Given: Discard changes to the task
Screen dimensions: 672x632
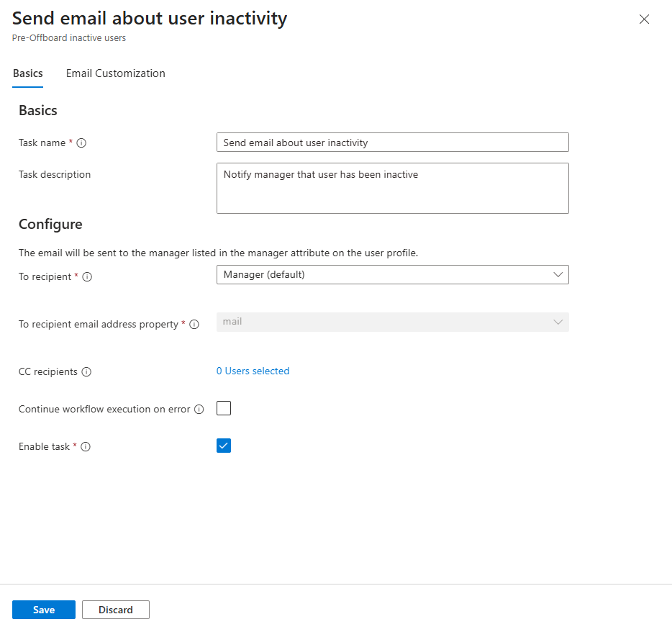Looking at the screenshot, I should (x=115, y=609).
